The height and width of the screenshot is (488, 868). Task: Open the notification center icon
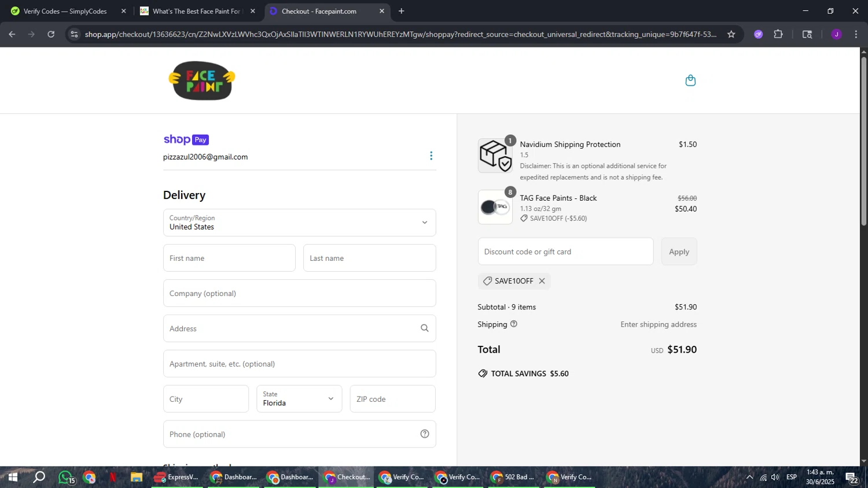(x=852, y=478)
